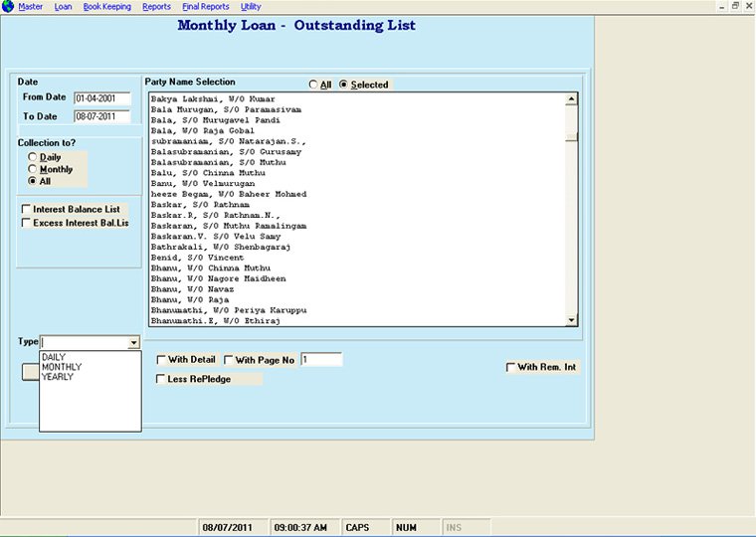The height and width of the screenshot is (537, 756).
Task: Click the globe application icon
Action: tap(8, 6)
